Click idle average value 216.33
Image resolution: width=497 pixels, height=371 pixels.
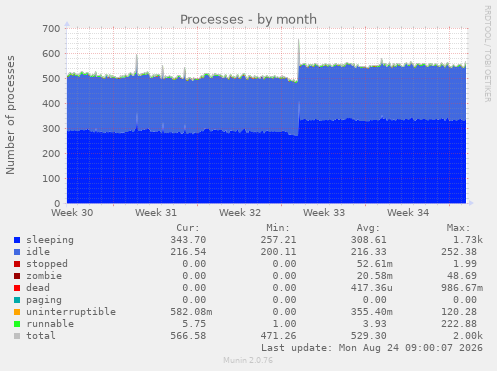369,252
